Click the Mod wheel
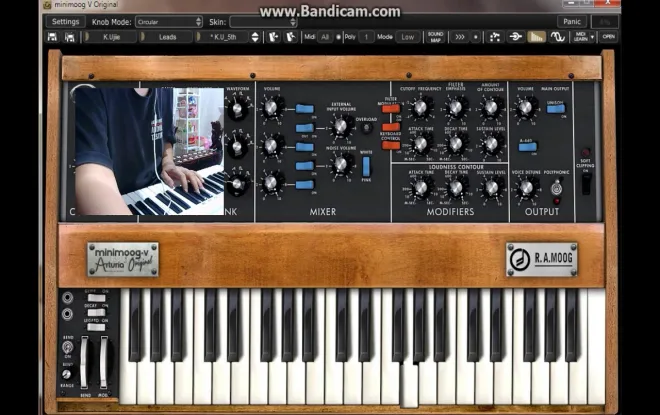 point(103,362)
